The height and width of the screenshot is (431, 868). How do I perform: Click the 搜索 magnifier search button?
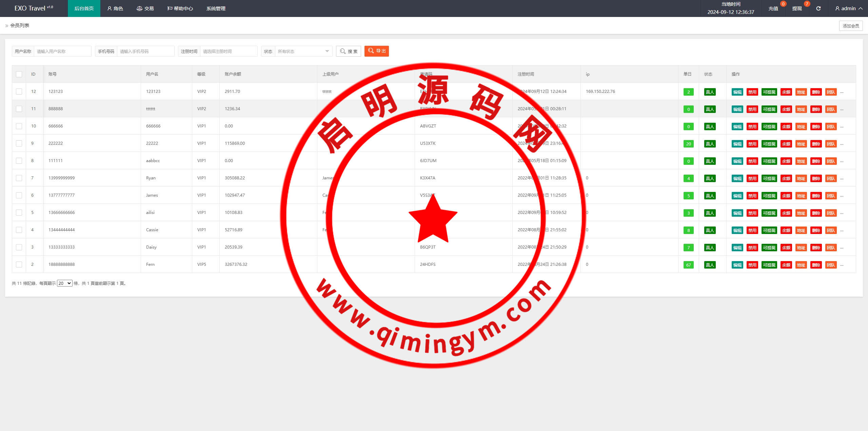pos(349,51)
